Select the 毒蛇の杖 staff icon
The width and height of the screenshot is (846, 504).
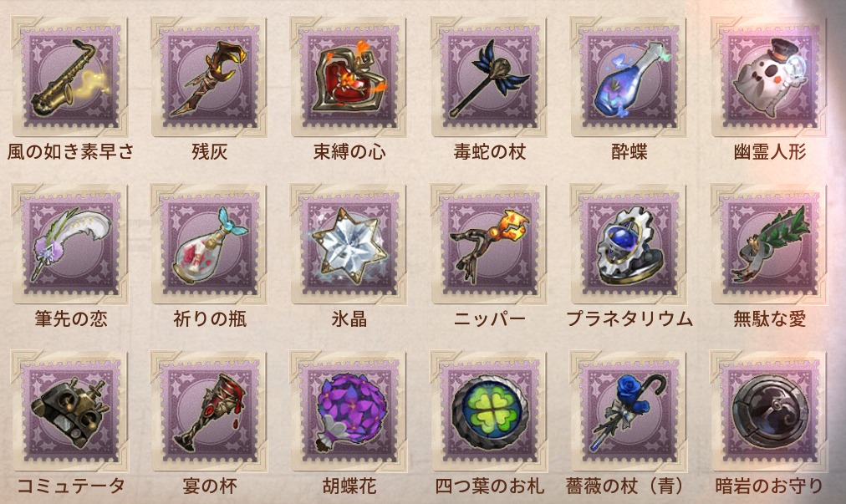(489, 77)
